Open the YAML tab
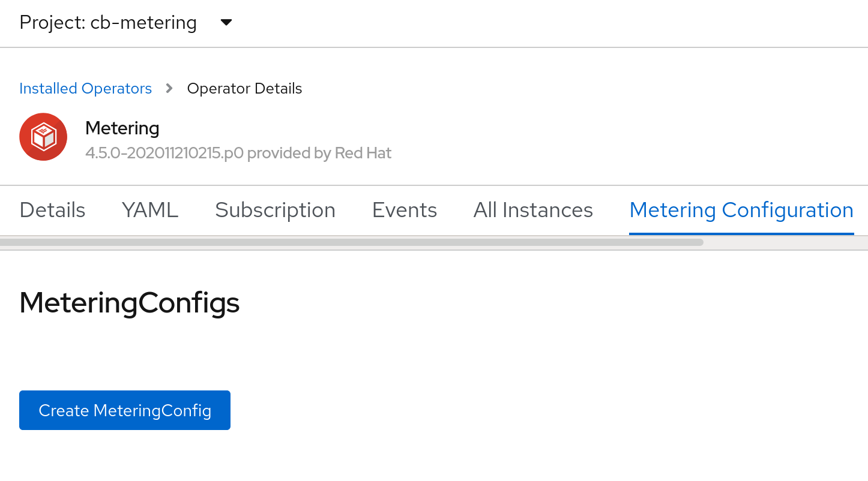The image size is (868, 481). pyautogui.click(x=150, y=211)
